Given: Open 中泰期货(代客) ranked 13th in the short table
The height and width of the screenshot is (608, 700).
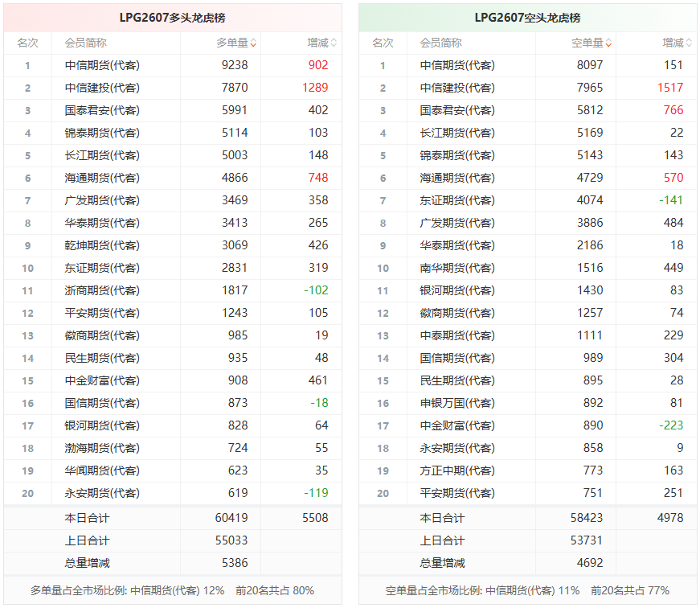Looking at the screenshot, I should [457, 335].
